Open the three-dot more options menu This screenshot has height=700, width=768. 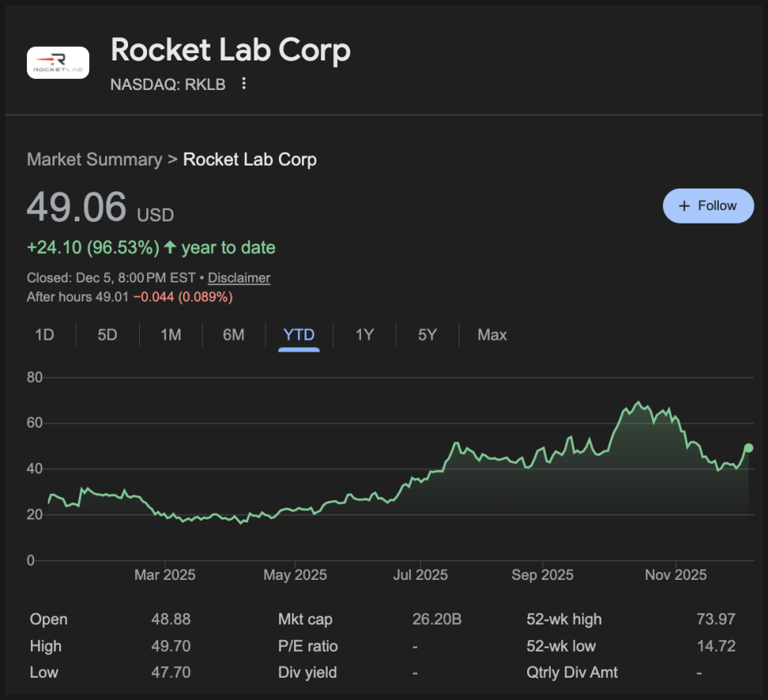coord(244,84)
